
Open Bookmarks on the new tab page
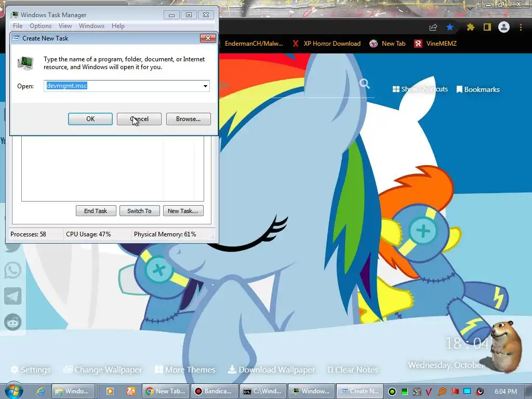pyautogui.click(x=478, y=89)
